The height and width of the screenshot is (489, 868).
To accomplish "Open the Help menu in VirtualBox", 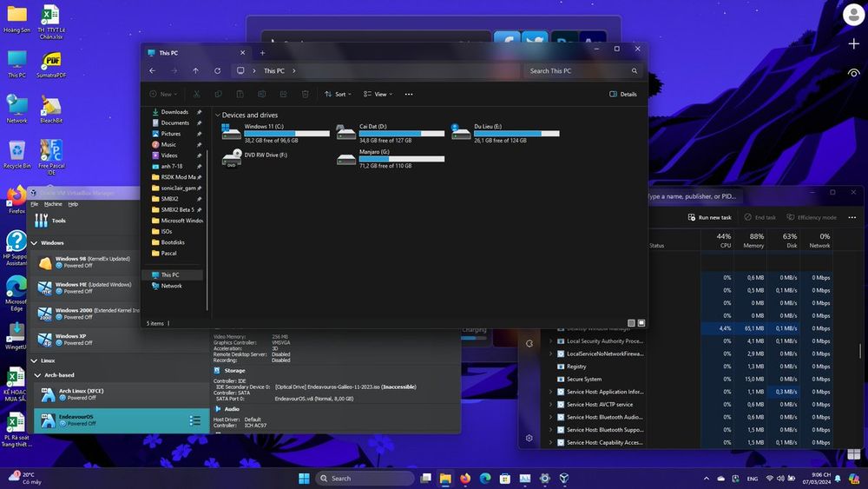I will [73, 204].
